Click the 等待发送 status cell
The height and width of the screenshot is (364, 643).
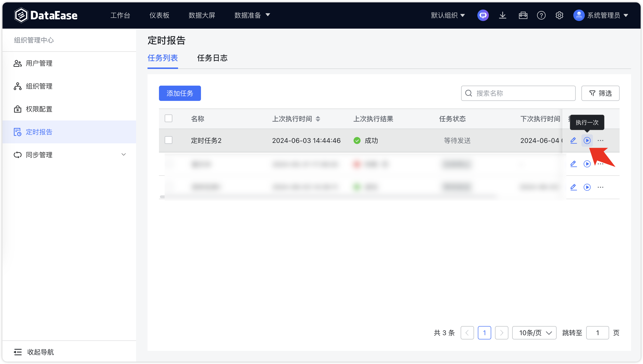457,140
